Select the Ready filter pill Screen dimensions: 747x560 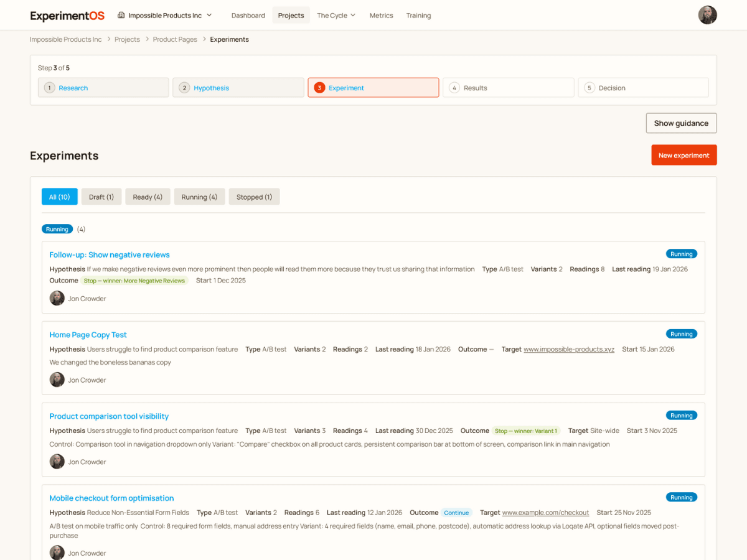click(x=148, y=196)
